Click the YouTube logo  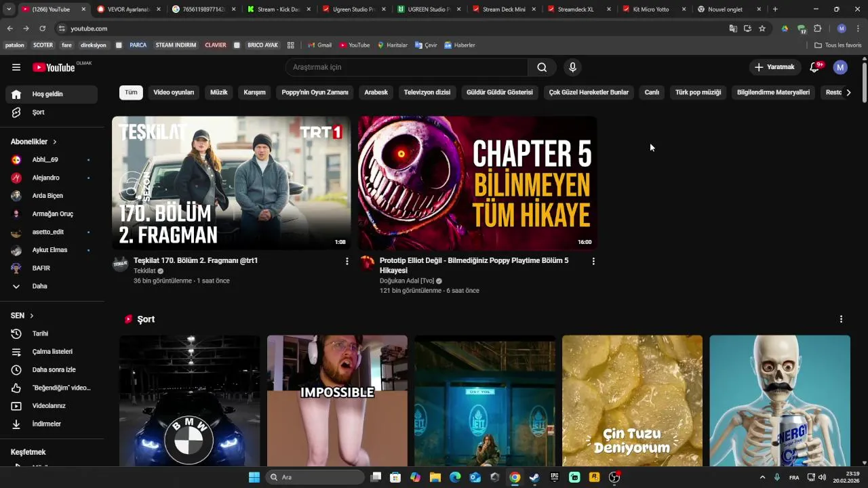(54, 67)
